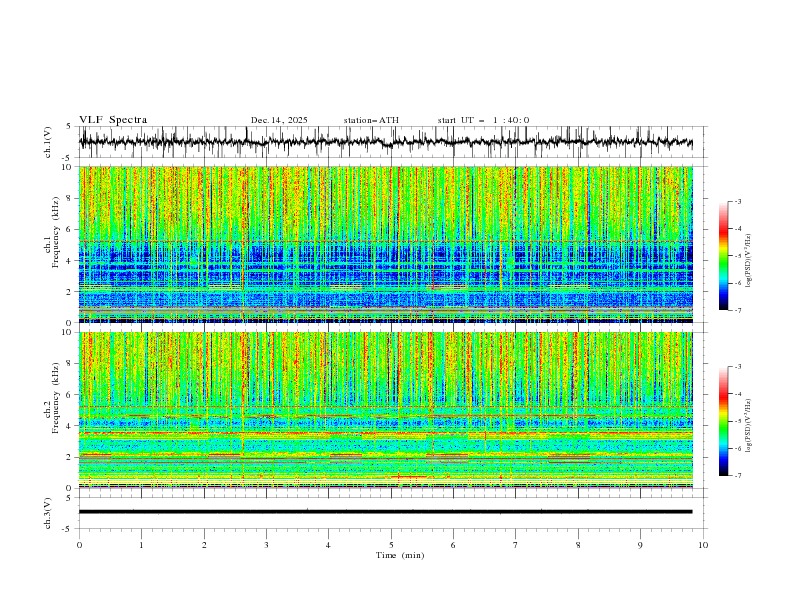The height and width of the screenshot is (612, 792).
Task: Click time axis tick label "4"
Action: [328, 545]
